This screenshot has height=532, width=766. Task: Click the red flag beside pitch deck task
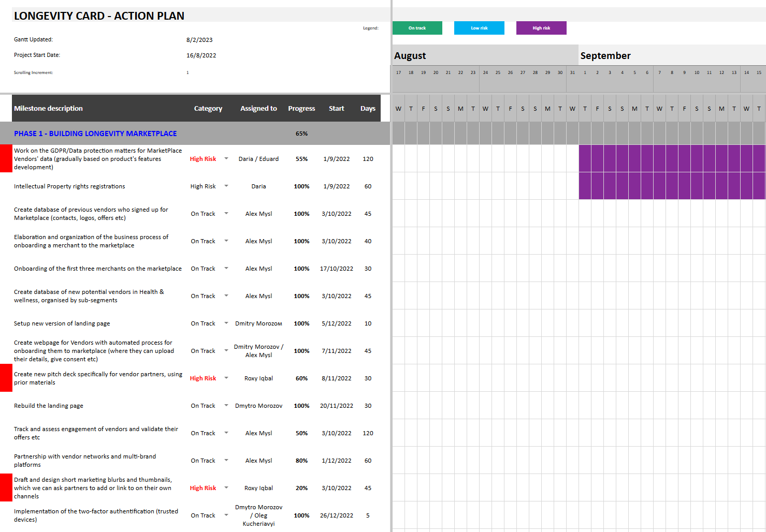(x=6, y=378)
